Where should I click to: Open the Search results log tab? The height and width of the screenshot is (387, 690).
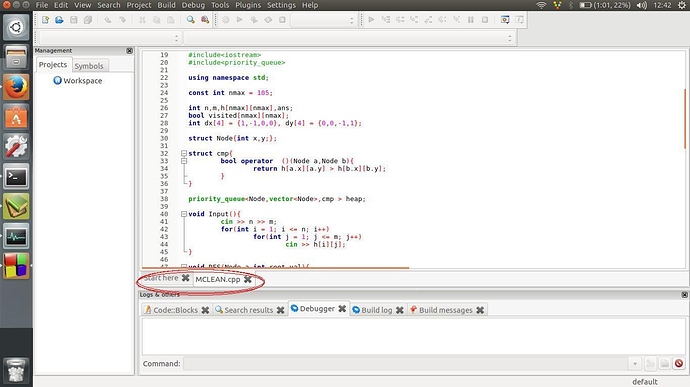point(249,310)
